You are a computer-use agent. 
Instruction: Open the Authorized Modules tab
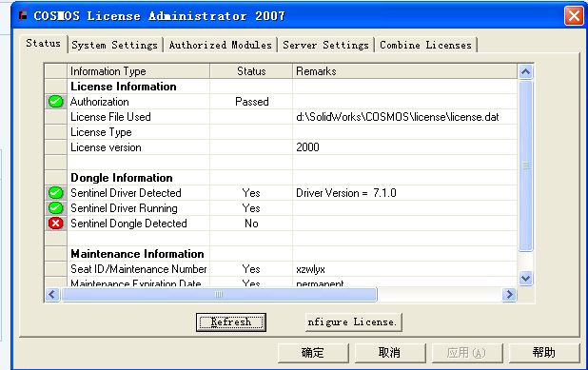[x=220, y=45]
